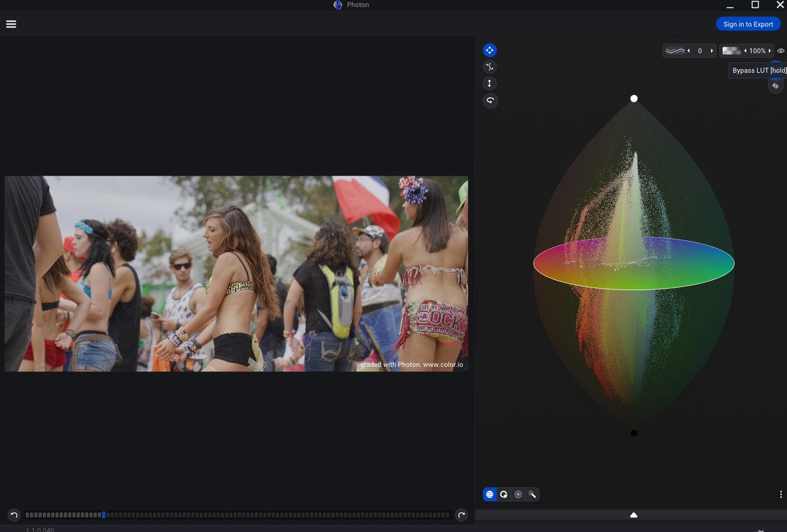Screen dimensions: 787x532
Task: Click the white point handle atop the gamut
Action: pyautogui.click(x=634, y=98)
